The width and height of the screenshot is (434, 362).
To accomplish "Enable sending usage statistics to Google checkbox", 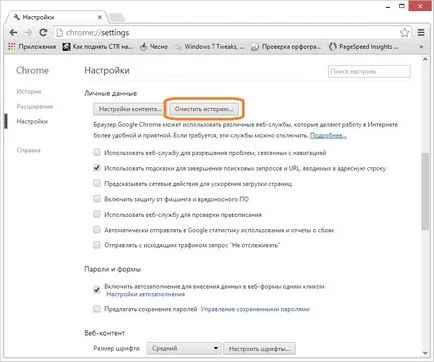I will (97, 230).
